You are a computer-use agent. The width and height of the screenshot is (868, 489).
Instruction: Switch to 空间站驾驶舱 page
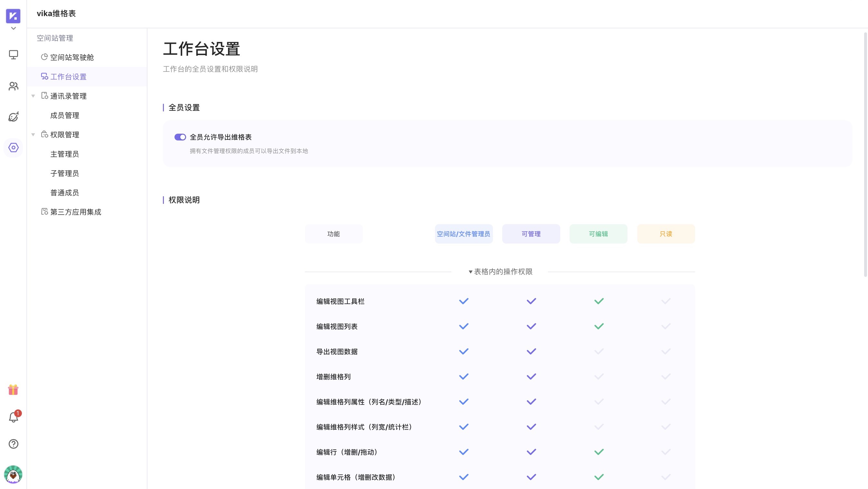point(73,57)
